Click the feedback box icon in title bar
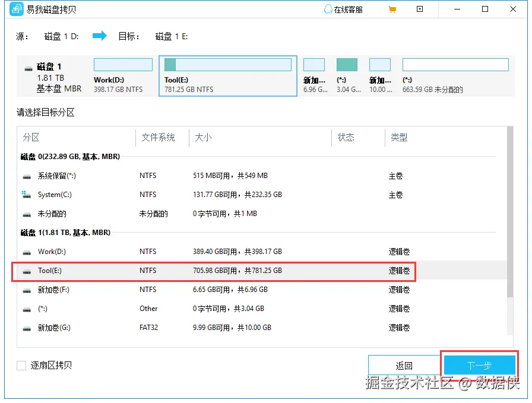 pos(420,9)
